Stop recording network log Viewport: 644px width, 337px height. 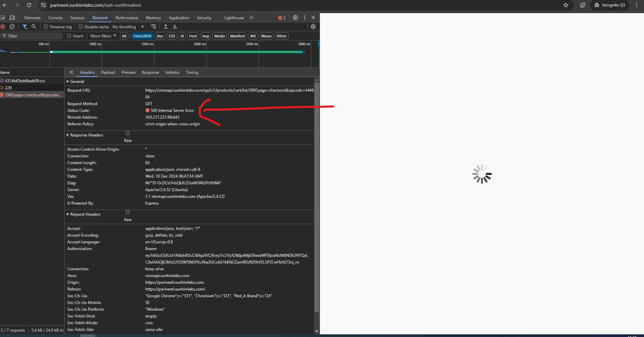click(3, 27)
